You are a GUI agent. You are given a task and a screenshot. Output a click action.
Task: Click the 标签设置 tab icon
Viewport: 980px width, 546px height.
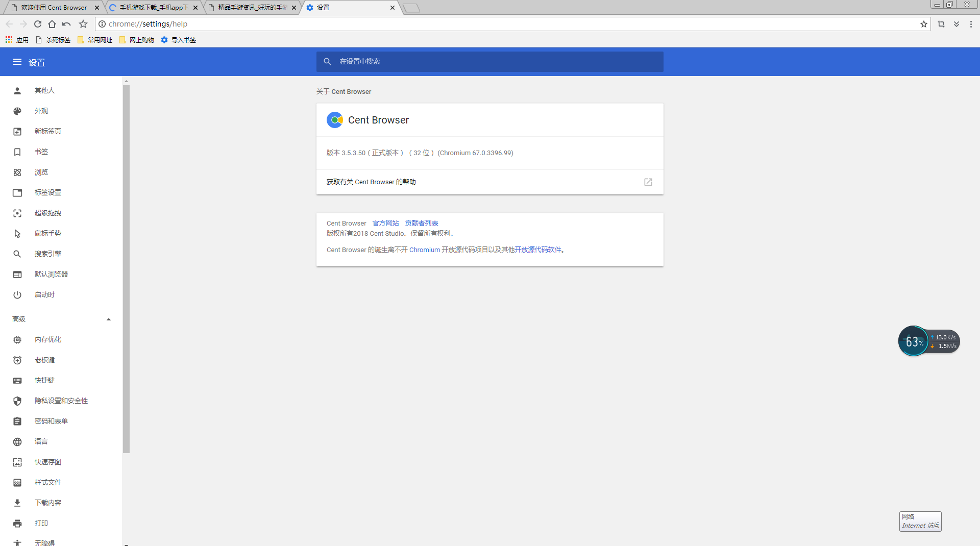click(17, 192)
